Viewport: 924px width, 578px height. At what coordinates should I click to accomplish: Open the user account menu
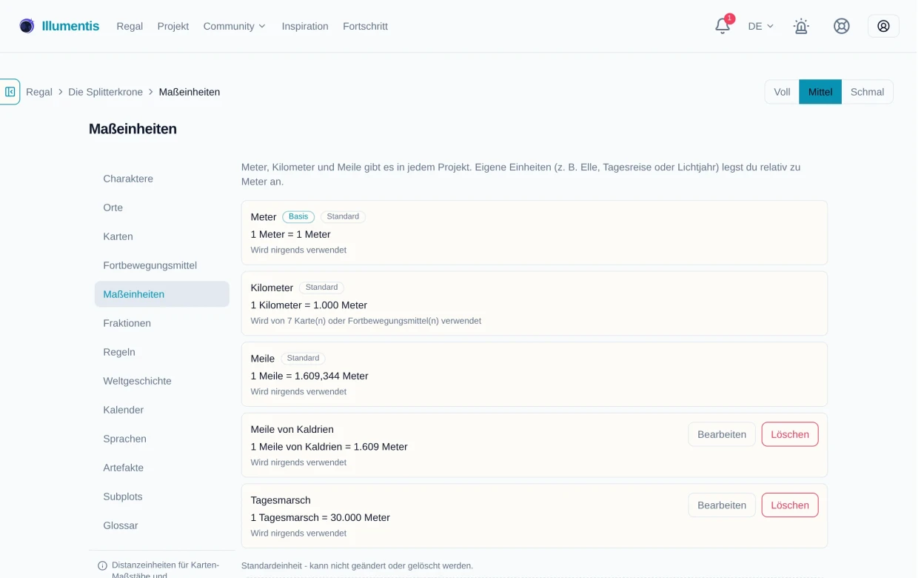pyautogui.click(x=883, y=26)
